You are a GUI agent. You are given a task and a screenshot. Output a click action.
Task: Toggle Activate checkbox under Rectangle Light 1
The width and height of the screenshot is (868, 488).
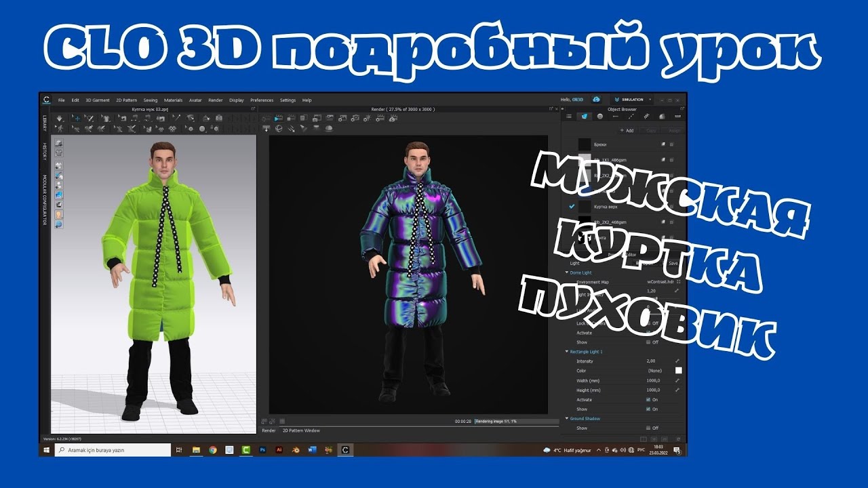click(x=648, y=400)
